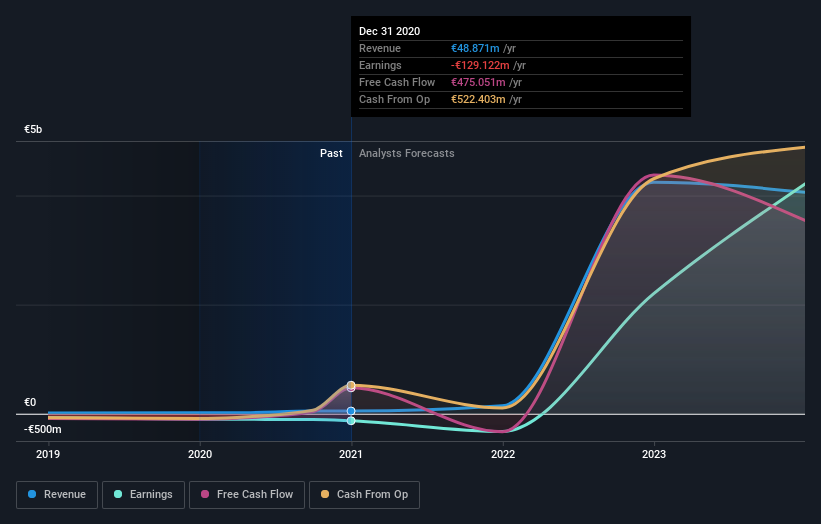Click the Past label on chart

[331, 153]
